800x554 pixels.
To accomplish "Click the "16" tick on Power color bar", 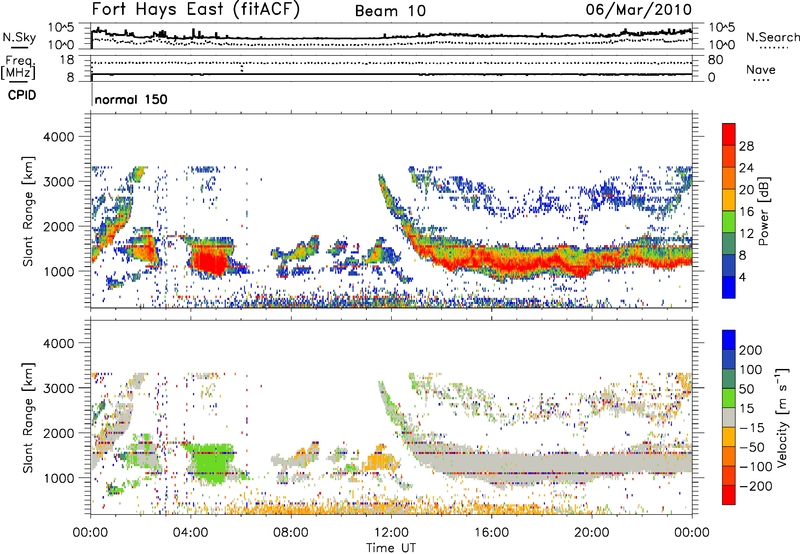I will 746,212.
